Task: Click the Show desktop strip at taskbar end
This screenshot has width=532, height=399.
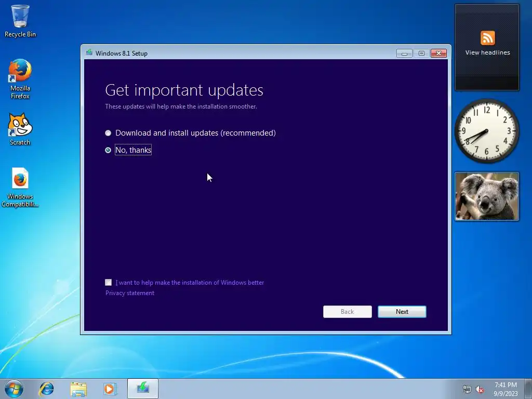Action: [x=528, y=389]
